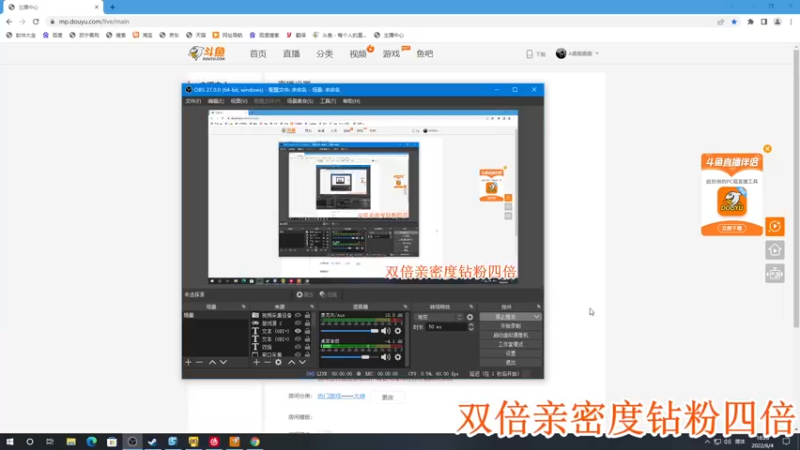Open OBS 文件(F) menu
Viewport: 800px width, 450px height.
193,101
